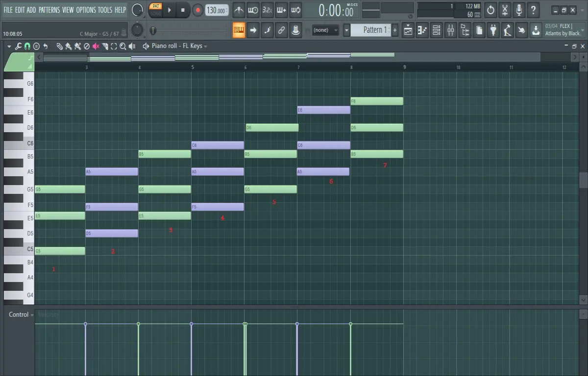Click the undo history circular arrow icon
Image resolution: width=588 pixels, height=376 pixels.
491,10
